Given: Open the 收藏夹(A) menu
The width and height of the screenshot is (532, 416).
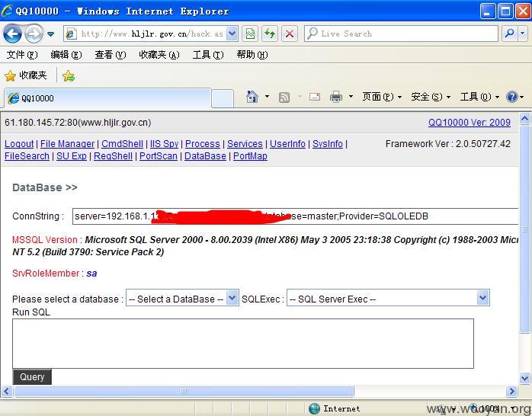Looking at the screenshot, I should (x=159, y=55).
